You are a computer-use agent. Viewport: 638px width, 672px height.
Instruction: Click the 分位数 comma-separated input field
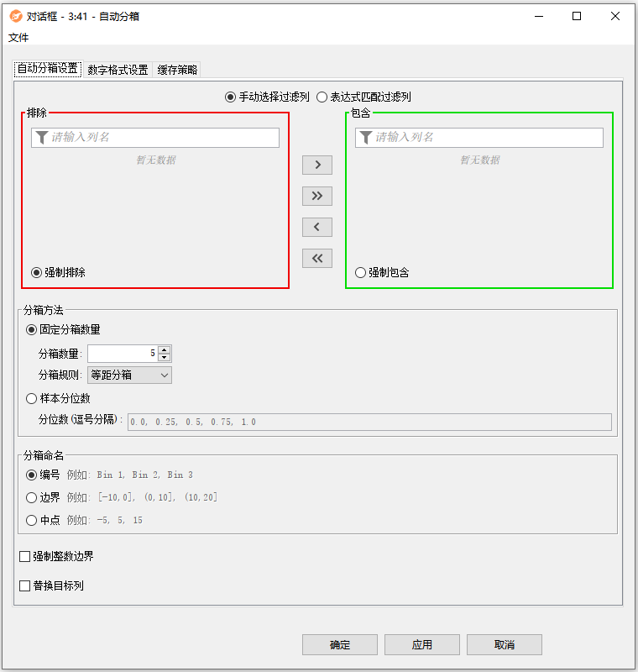369,423
